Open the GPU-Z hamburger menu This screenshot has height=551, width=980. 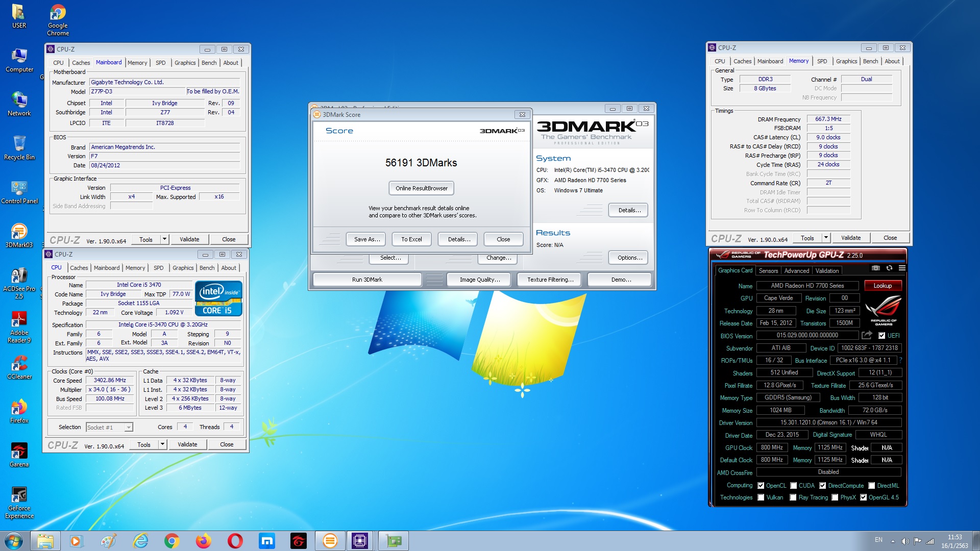point(902,268)
